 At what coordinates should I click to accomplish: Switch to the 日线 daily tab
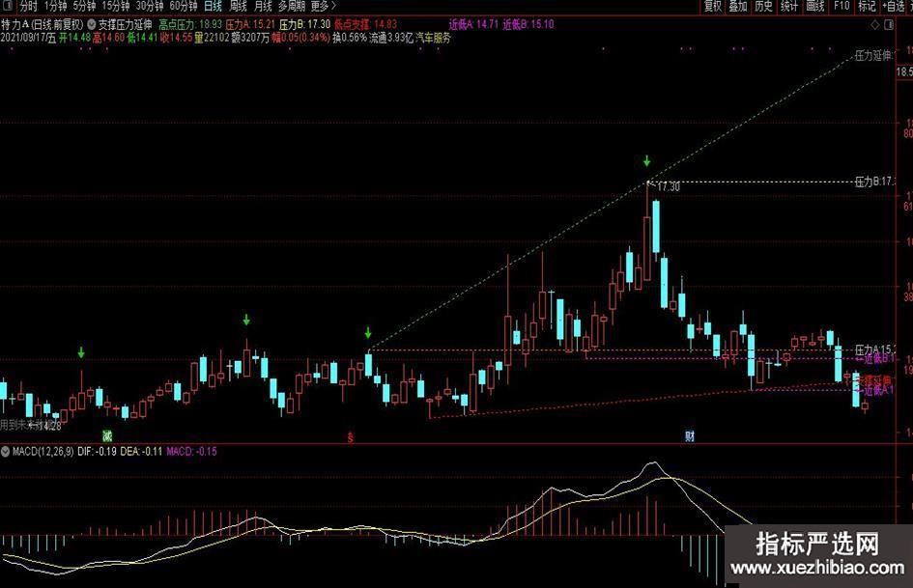click(214, 7)
